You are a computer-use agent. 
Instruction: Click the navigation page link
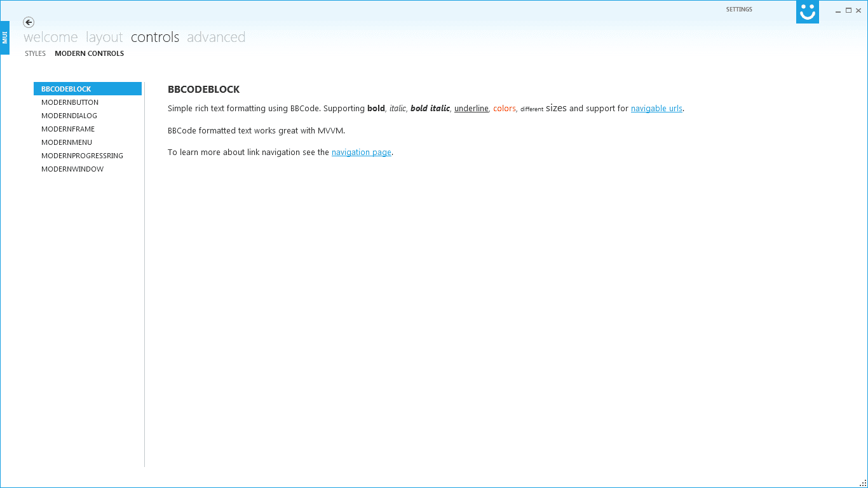point(361,152)
